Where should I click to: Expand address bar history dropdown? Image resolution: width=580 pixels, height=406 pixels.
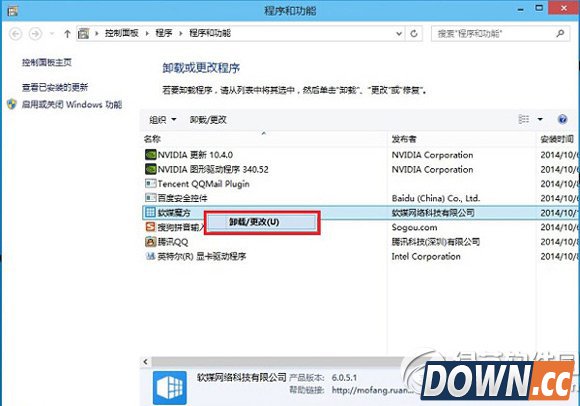[399, 34]
